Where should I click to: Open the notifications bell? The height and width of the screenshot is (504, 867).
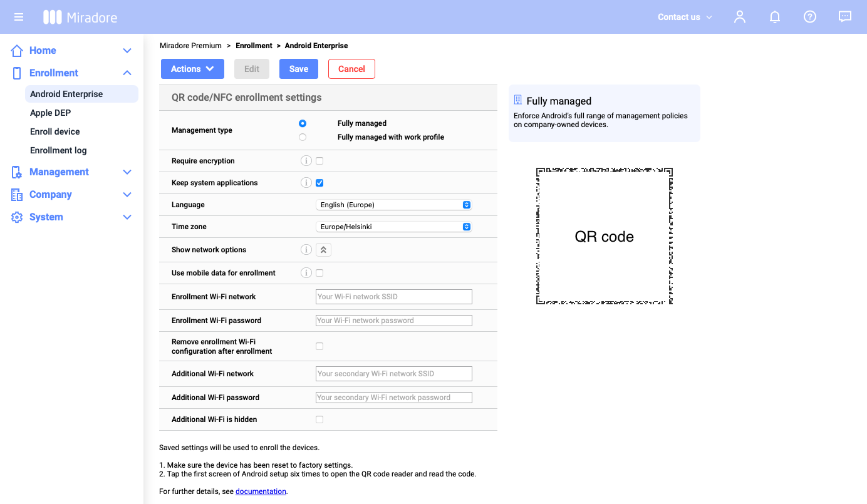[x=774, y=17]
